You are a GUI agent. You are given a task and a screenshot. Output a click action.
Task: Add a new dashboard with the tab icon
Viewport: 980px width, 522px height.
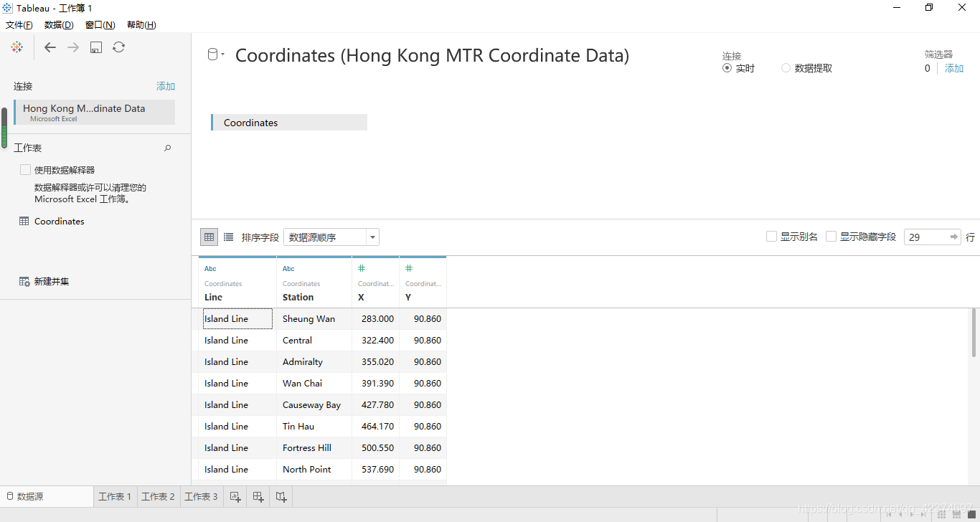(x=258, y=496)
